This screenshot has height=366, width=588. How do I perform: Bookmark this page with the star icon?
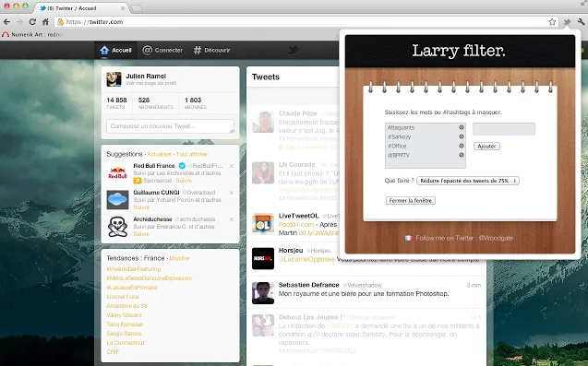[x=552, y=22]
